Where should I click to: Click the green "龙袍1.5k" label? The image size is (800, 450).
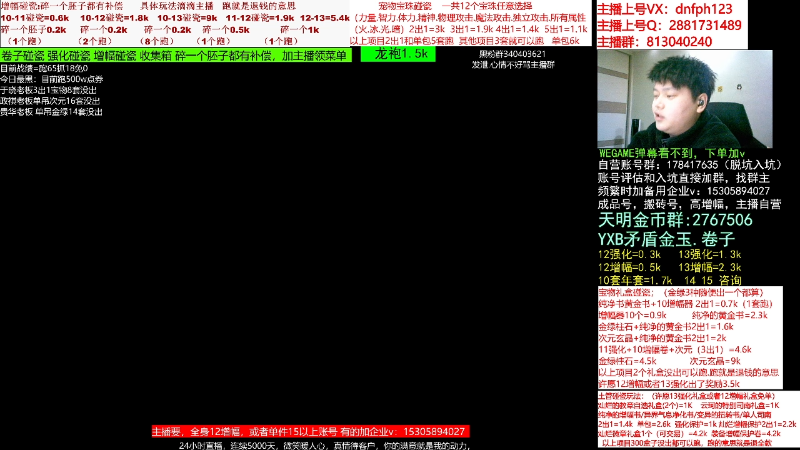tap(398, 54)
